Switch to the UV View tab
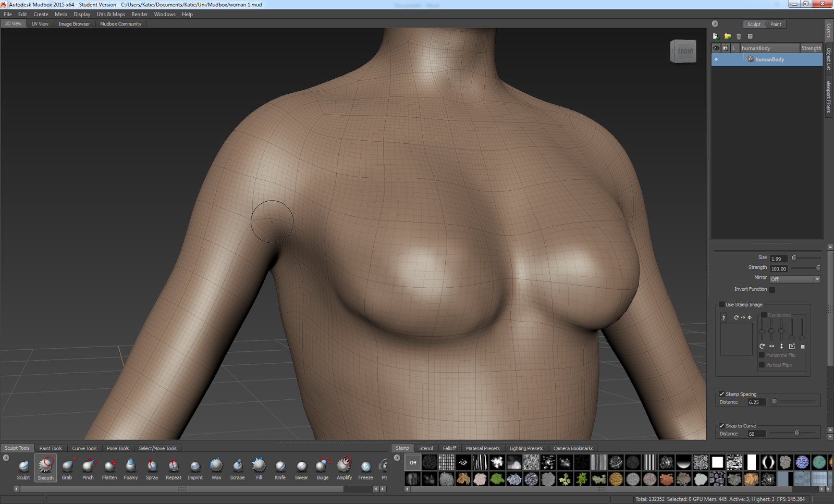 click(40, 24)
